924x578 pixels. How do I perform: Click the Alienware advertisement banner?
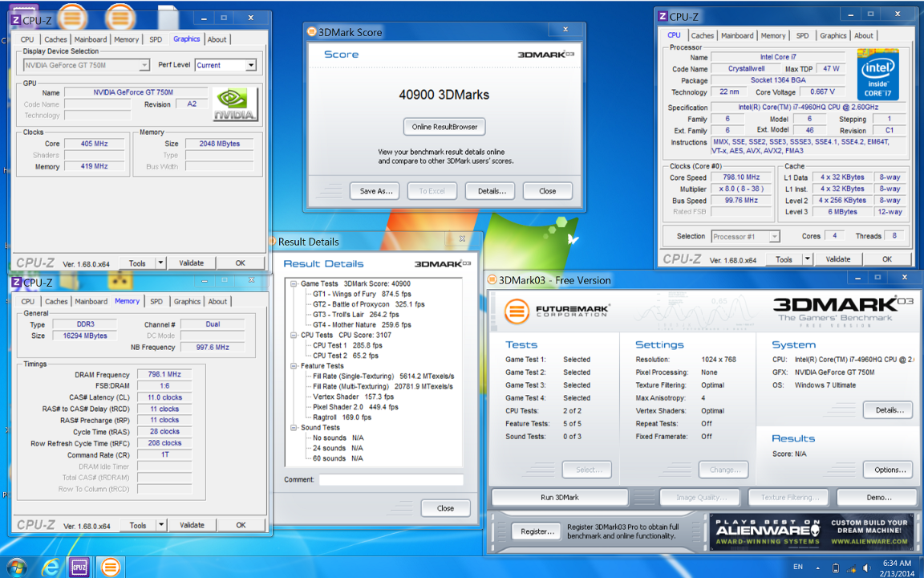[811, 531]
